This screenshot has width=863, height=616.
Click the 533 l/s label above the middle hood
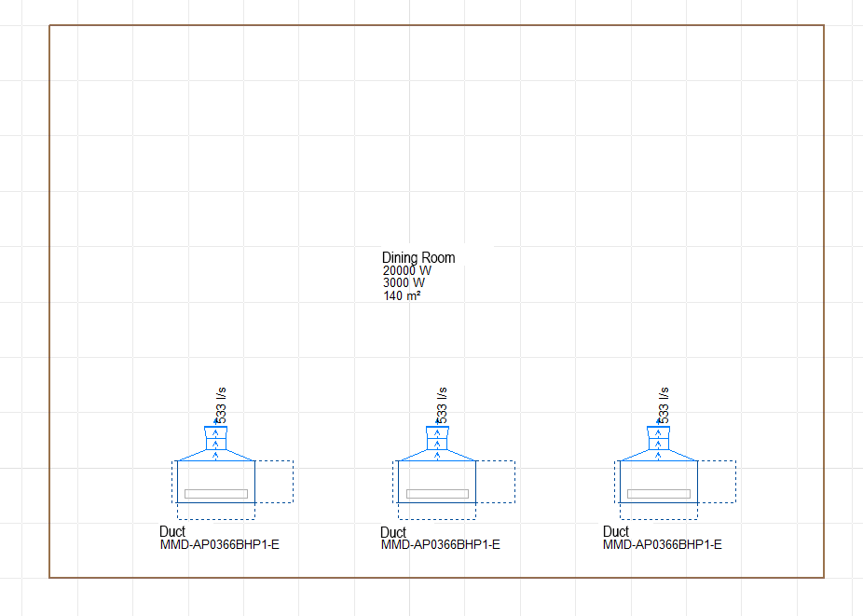(444, 403)
